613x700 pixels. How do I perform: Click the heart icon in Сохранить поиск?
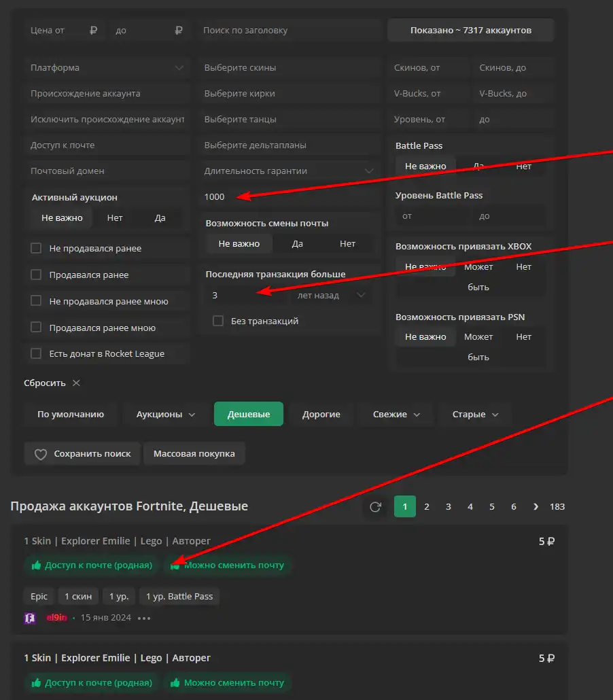pos(41,454)
